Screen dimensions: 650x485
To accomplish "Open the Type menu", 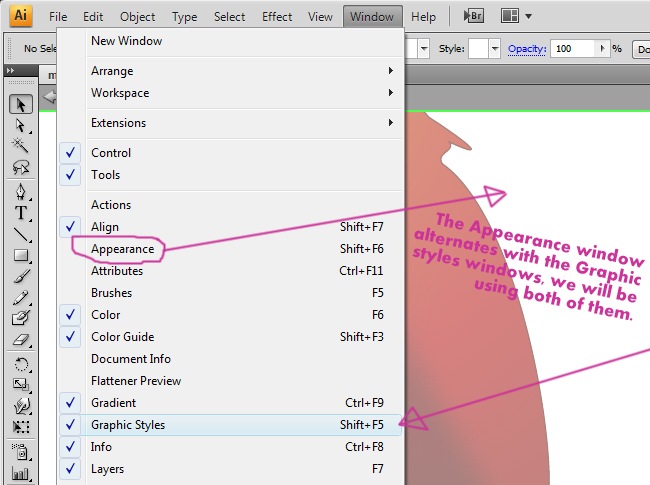I will coord(184,17).
